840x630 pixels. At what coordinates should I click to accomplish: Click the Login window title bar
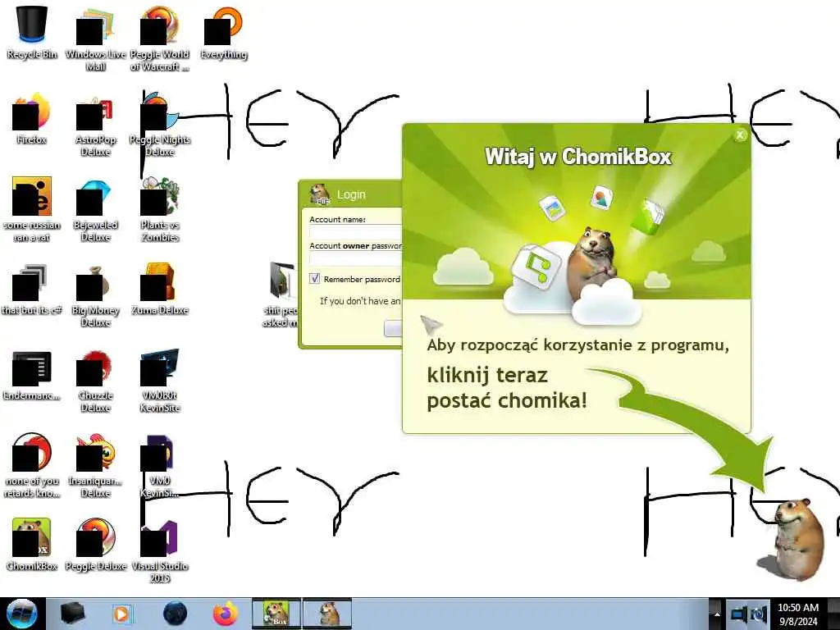click(351, 194)
